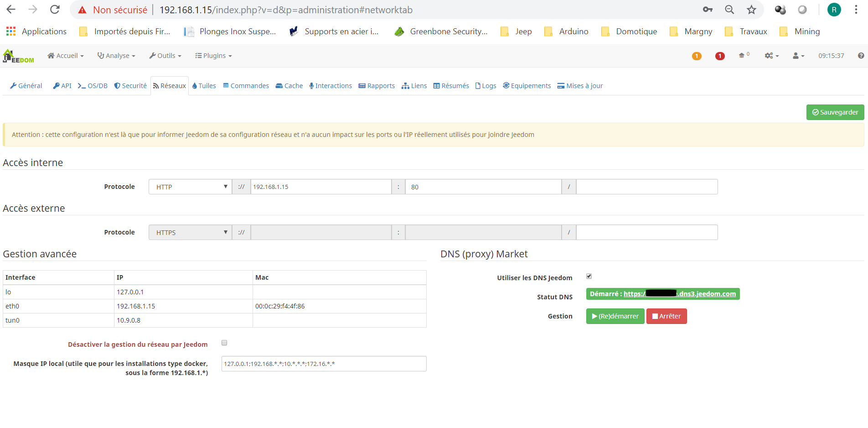Open the dns3.jeedom.com status link
Viewport: 868px width, 428px height.
coord(680,294)
